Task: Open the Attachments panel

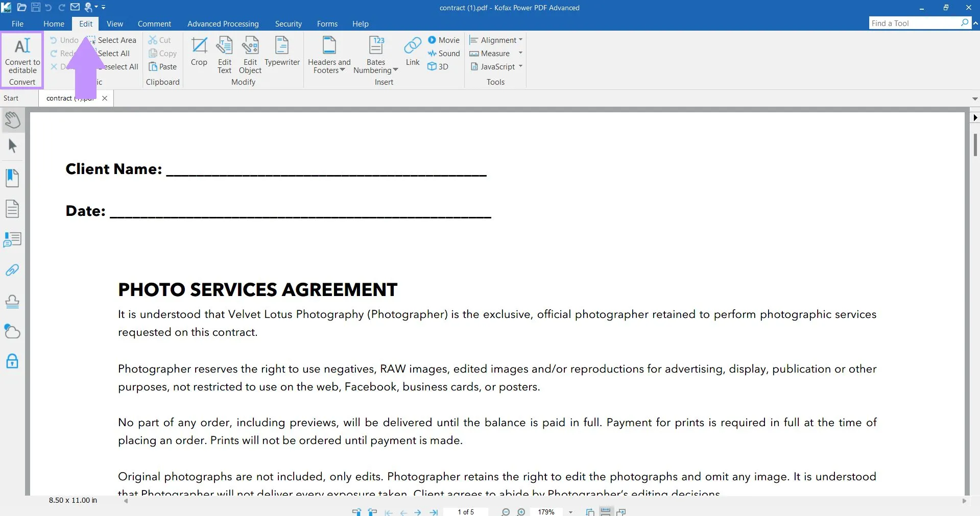Action: tap(12, 270)
